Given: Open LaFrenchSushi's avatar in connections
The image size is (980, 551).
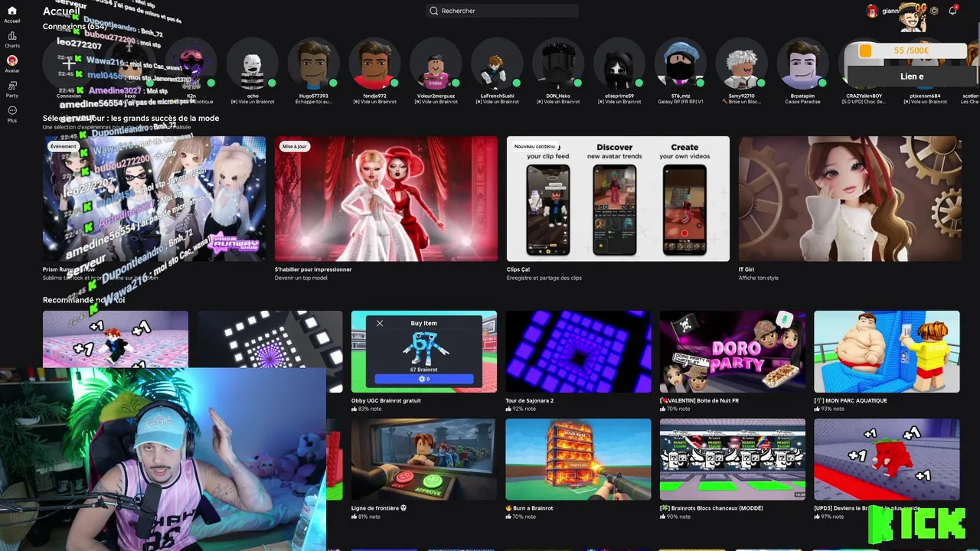Looking at the screenshot, I should coord(497,64).
